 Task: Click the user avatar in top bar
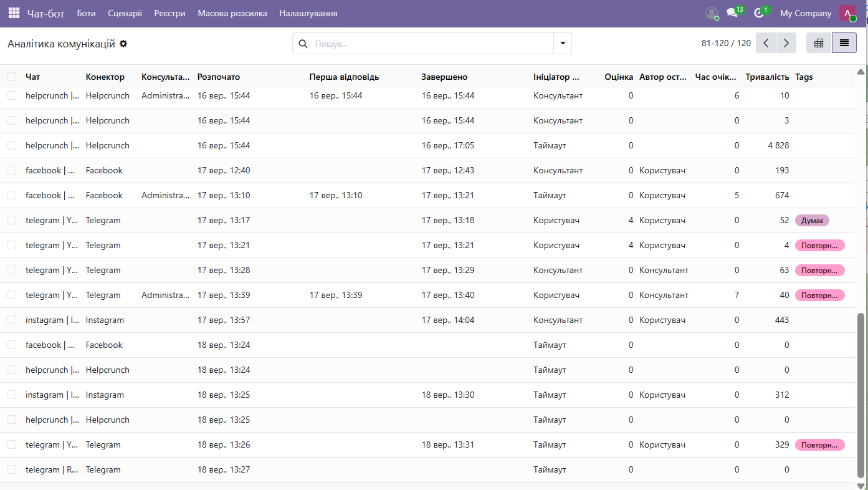pos(847,13)
